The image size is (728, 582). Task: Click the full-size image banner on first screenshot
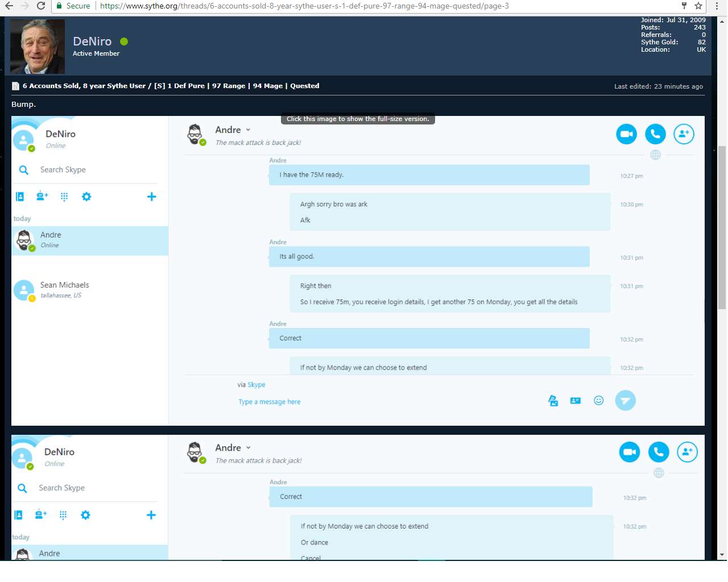[x=358, y=119]
